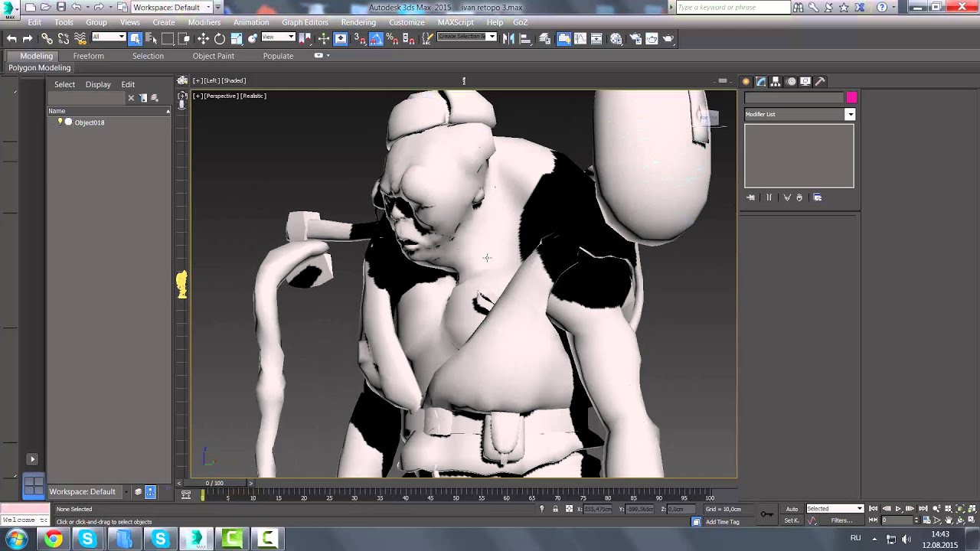Click the large Set Keys key button
The image size is (980, 551).
766,514
